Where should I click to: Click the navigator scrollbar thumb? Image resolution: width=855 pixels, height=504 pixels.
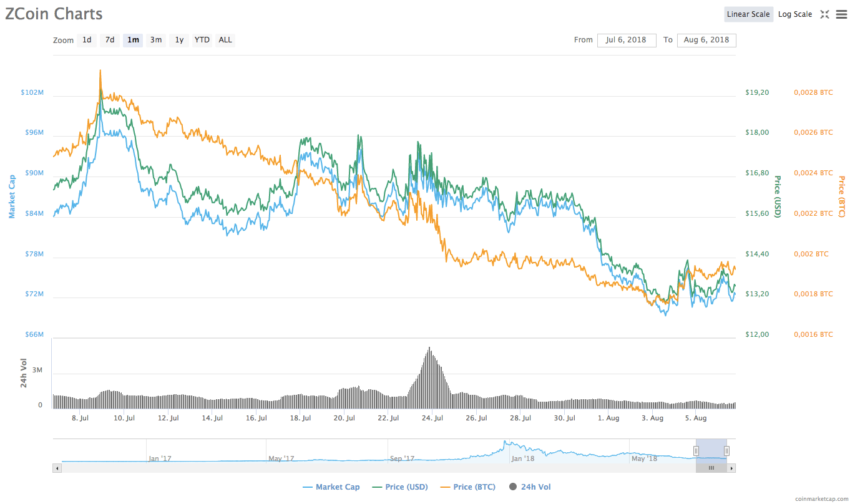pos(711,468)
